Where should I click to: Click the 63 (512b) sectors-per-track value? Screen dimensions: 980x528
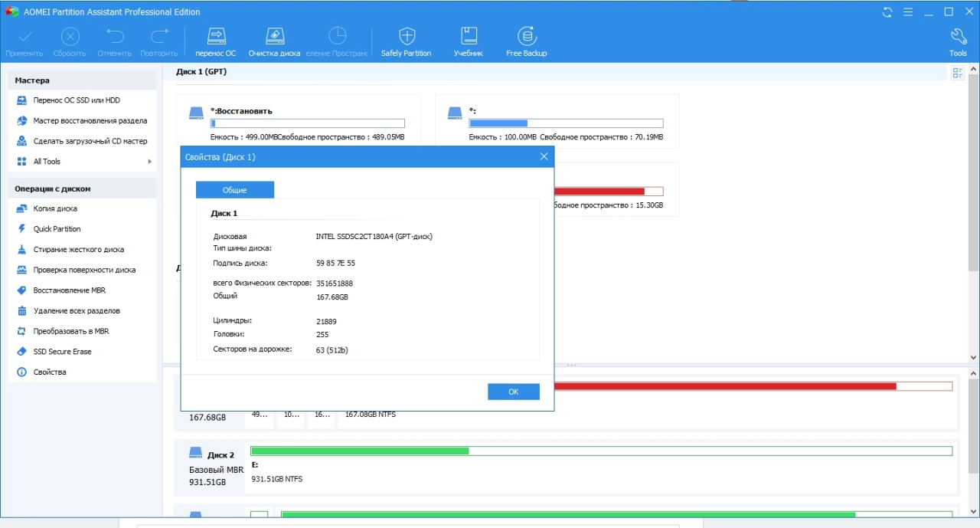pyautogui.click(x=332, y=350)
